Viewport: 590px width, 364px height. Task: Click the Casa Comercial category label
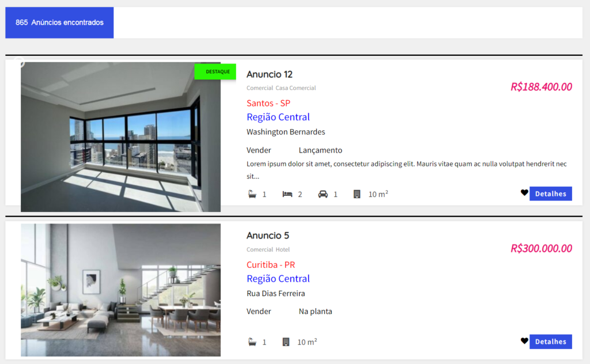pos(296,88)
